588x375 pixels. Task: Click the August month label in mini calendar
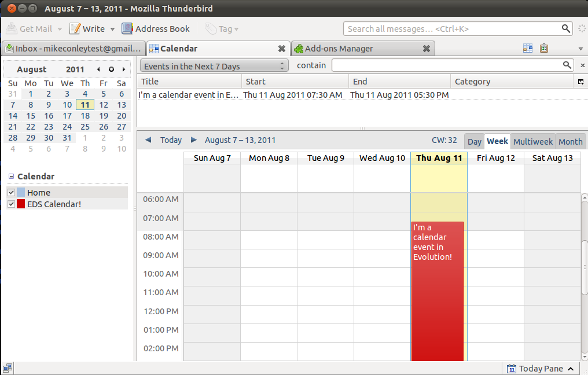32,69
